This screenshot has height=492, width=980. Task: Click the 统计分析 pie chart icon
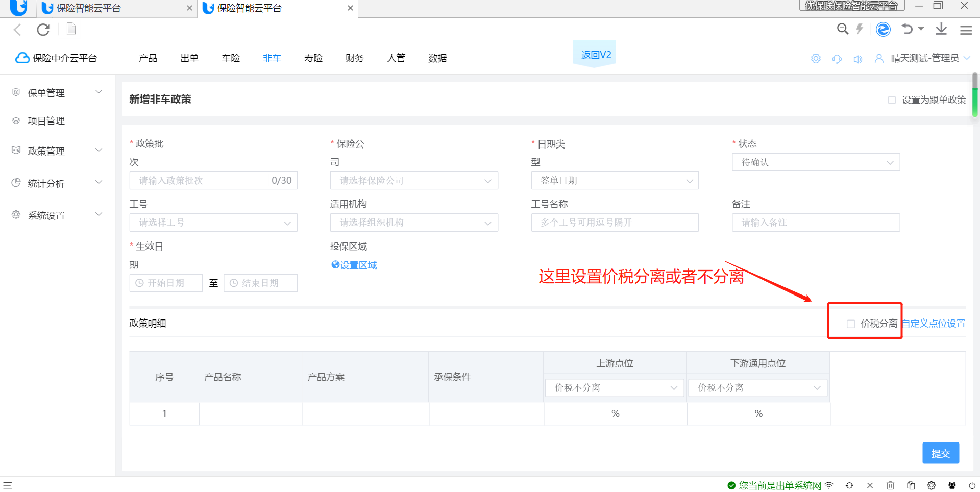click(x=16, y=183)
